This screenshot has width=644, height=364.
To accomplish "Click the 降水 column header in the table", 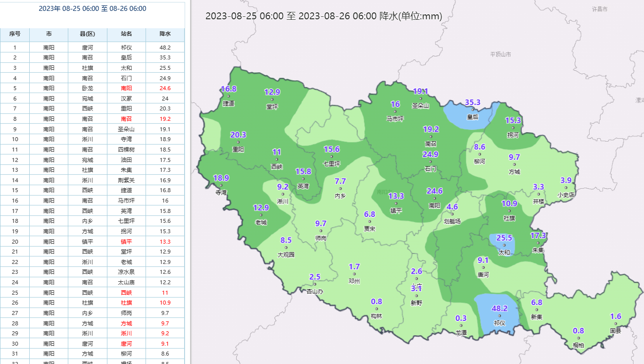I will 165,34.
